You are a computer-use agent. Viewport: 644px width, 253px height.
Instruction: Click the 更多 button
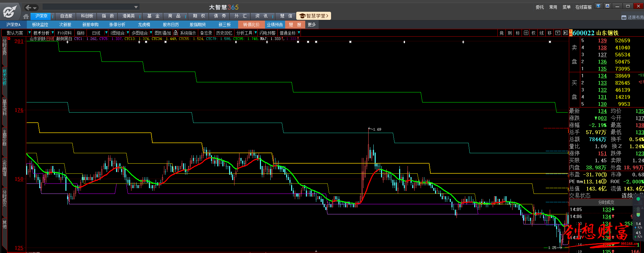pos(312,25)
